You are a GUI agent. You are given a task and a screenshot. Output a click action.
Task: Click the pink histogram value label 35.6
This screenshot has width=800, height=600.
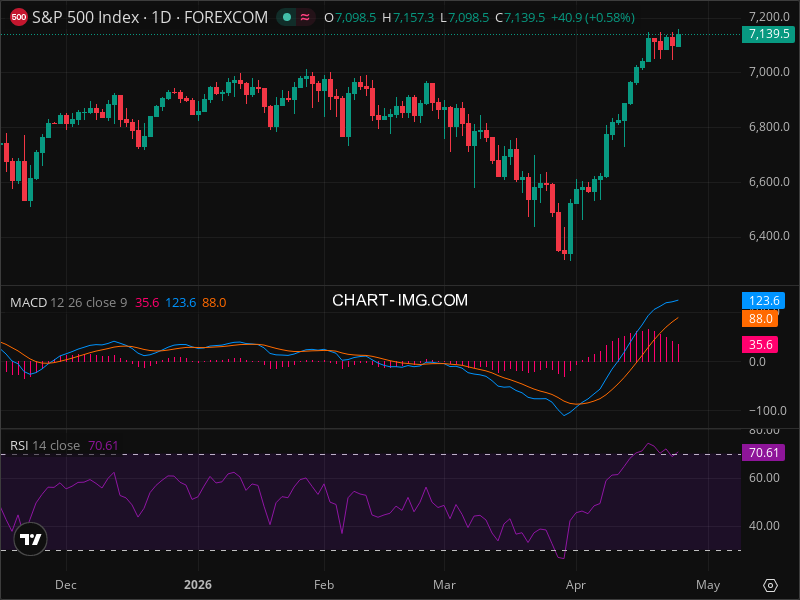(x=760, y=344)
